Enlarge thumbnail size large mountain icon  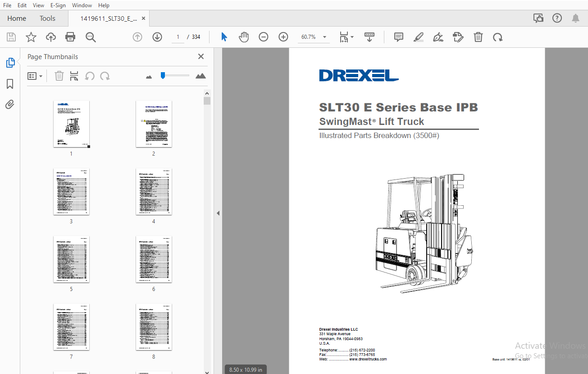(201, 76)
